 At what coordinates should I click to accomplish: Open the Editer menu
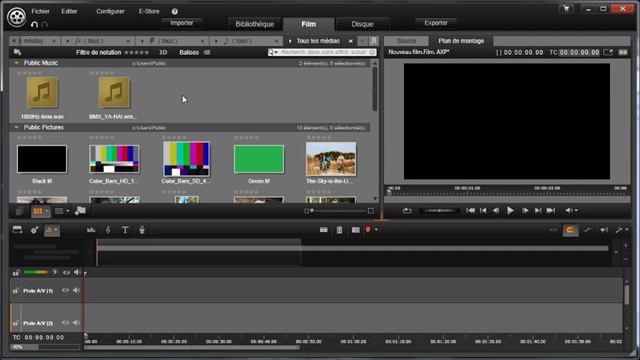69,11
